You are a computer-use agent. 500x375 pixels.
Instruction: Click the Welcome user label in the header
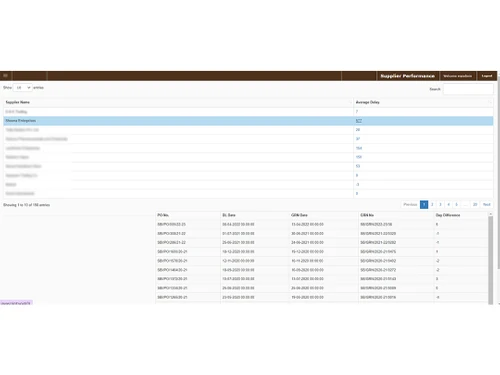point(458,76)
